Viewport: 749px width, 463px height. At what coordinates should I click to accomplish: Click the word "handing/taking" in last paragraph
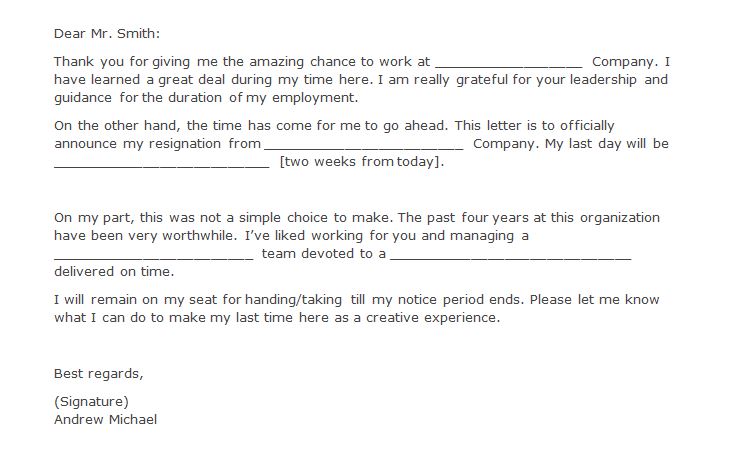[293, 300]
